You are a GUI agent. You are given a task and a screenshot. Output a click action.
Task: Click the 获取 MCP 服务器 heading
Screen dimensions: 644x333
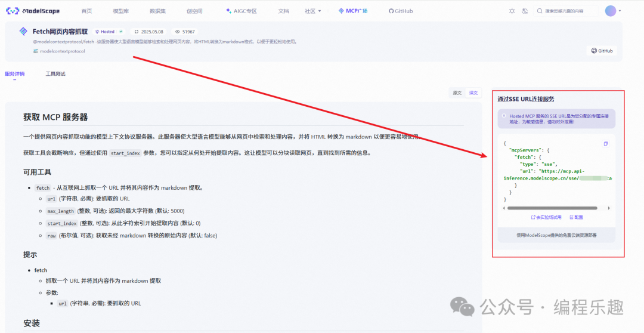point(55,117)
